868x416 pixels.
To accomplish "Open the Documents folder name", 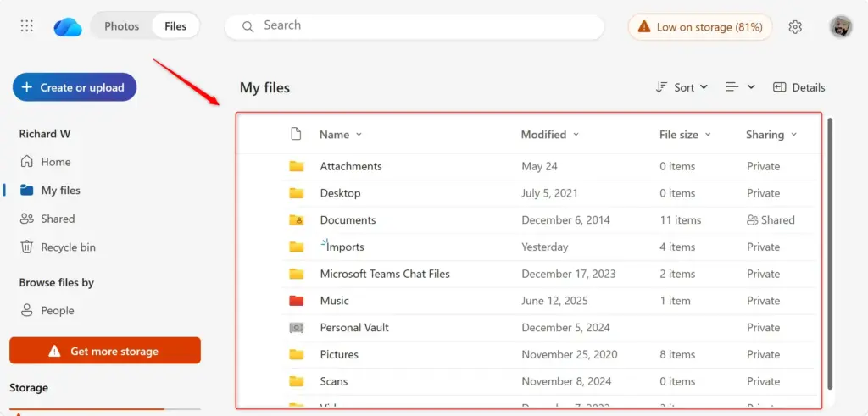I will point(348,219).
